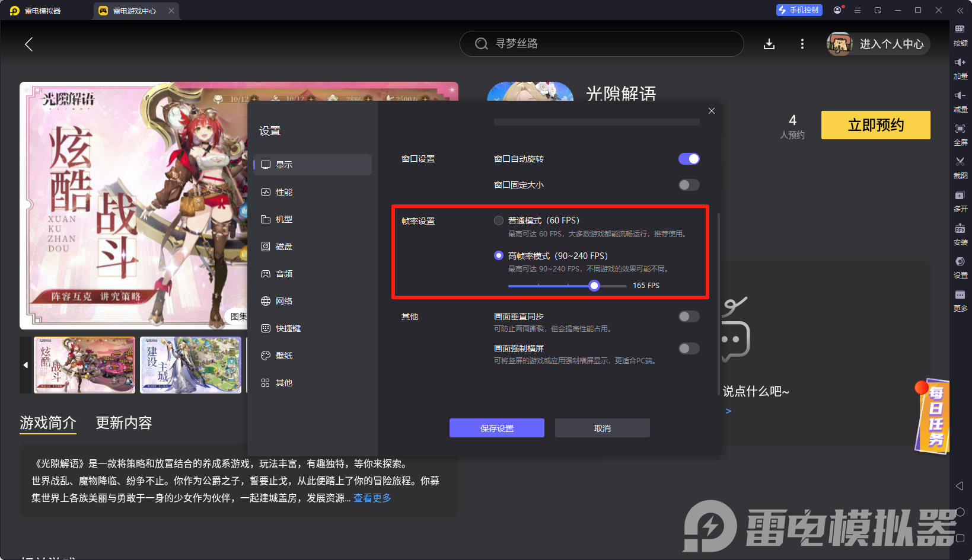The width and height of the screenshot is (972, 560).
Task: Click 立即预约 to reserve the game
Action: [875, 125]
